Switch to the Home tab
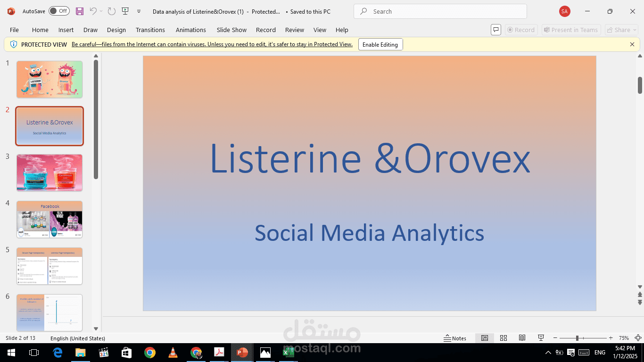 tap(40, 30)
